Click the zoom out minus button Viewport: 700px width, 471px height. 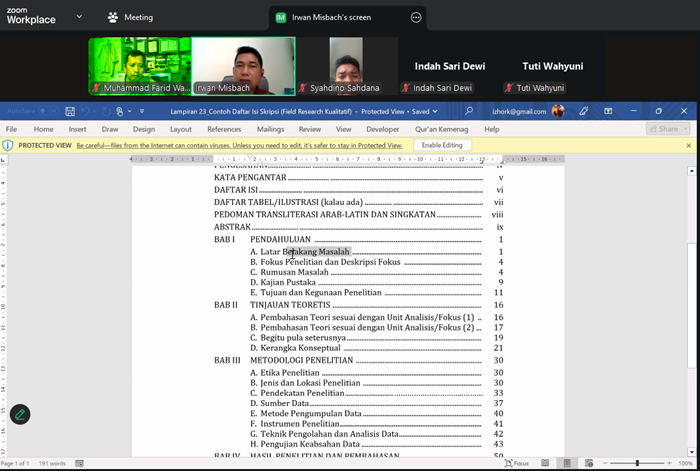(x=605, y=463)
